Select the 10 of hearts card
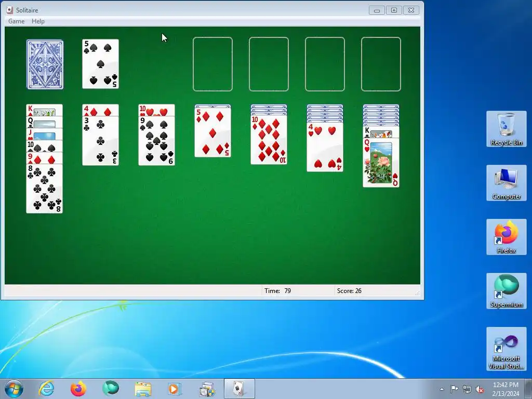Viewport: 532px width, 399px height. (x=157, y=110)
